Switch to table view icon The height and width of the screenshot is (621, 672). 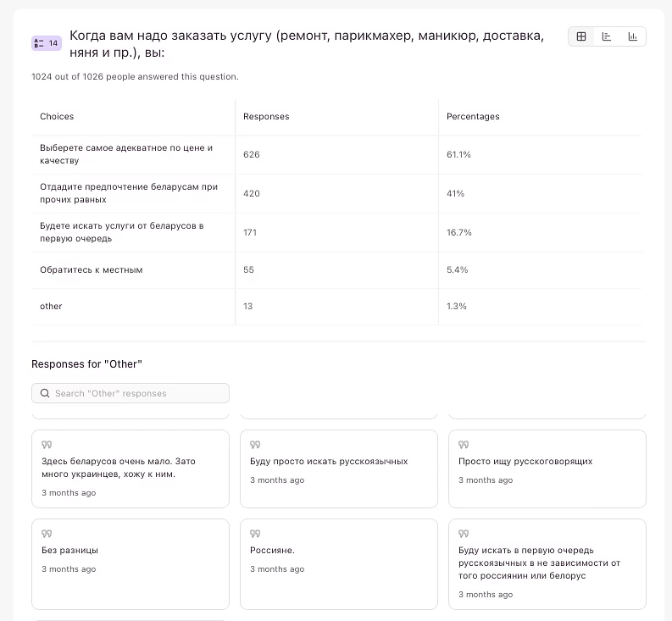pyautogui.click(x=581, y=36)
